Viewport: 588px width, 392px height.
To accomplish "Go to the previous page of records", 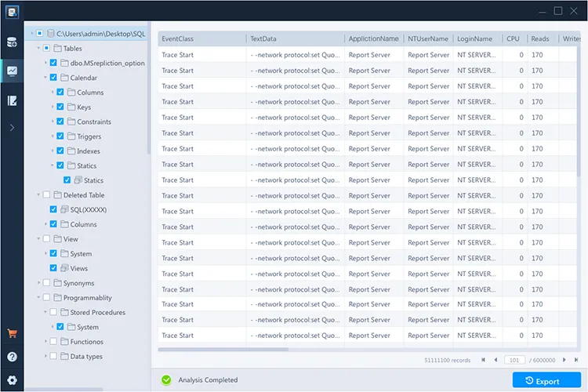I will [x=495, y=360].
